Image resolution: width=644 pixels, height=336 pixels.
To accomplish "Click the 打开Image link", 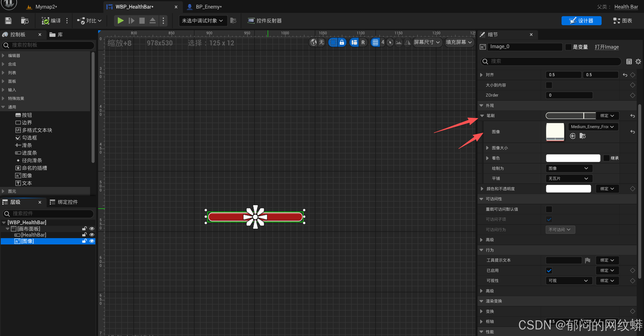I will point(606,47).
